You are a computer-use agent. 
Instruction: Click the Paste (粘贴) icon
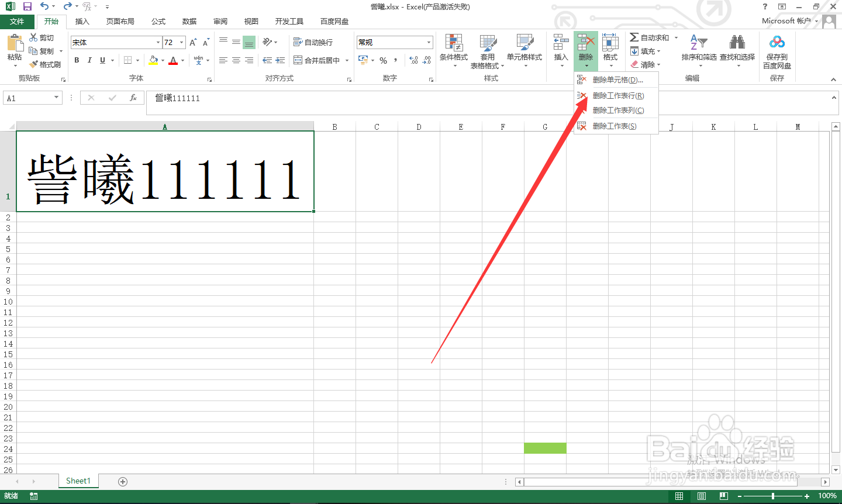pyautogui.click(x=15, y=43)
